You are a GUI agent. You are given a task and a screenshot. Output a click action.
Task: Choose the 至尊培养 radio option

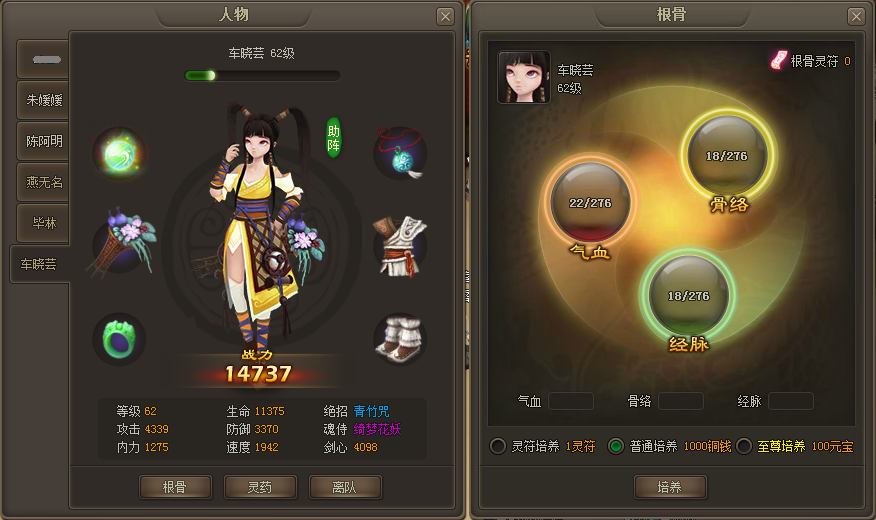pyautogui.click(x=744, y=446)
